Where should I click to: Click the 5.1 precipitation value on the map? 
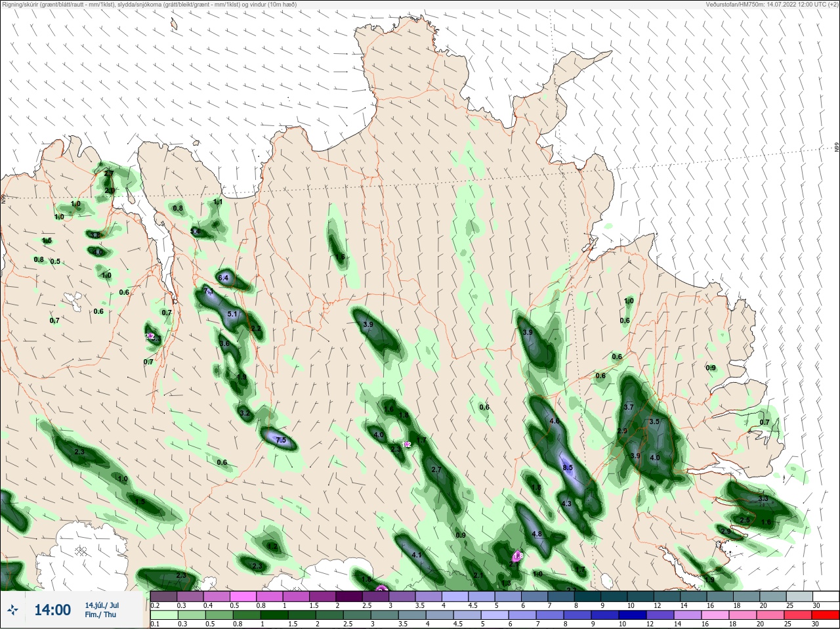tap(232, 314)
